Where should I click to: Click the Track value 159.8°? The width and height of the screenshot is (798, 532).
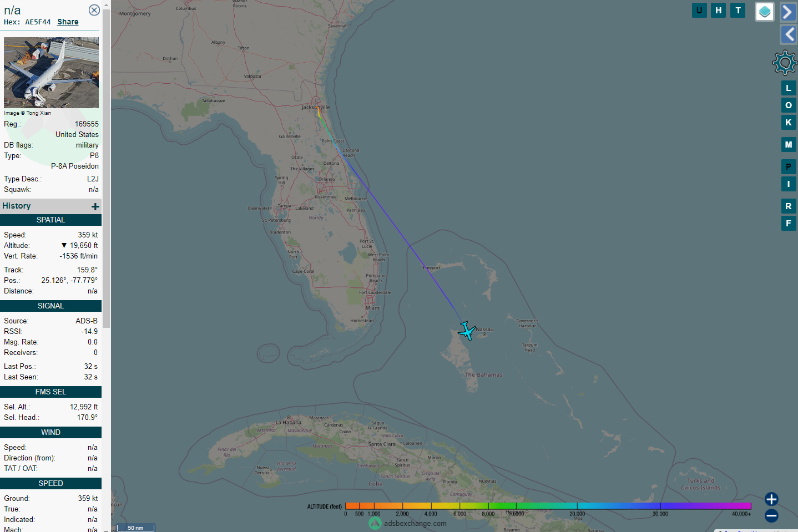pos(87,270)
